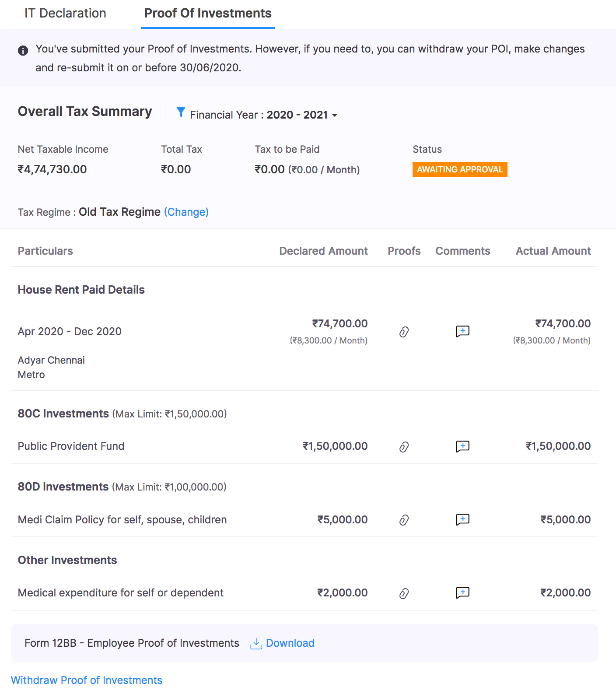Add comment on House Rent Paid row
616x694 pixels.
[x=462, y=331]
